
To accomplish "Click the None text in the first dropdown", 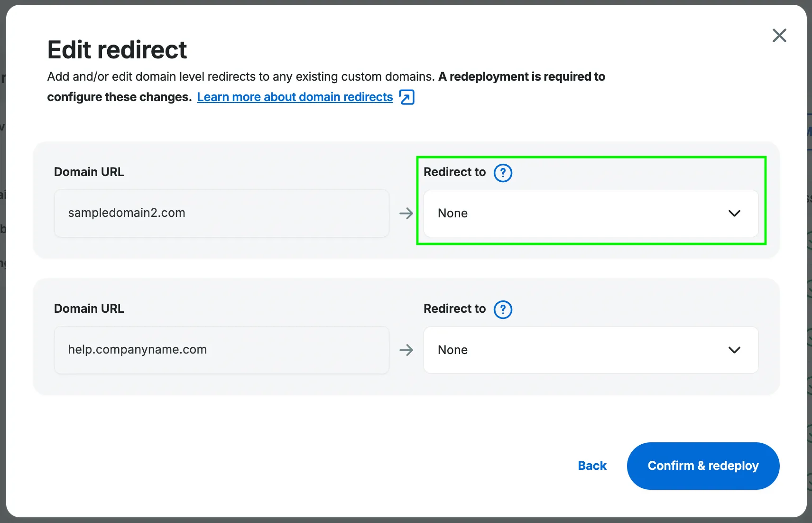I will pyautogui.click(x=452, y=214).
